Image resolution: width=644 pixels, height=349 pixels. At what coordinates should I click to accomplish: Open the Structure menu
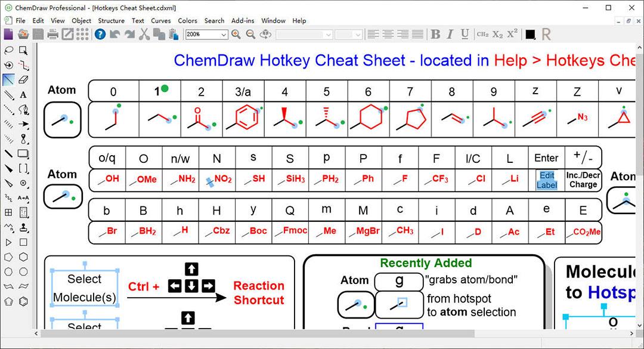(111, 20)
